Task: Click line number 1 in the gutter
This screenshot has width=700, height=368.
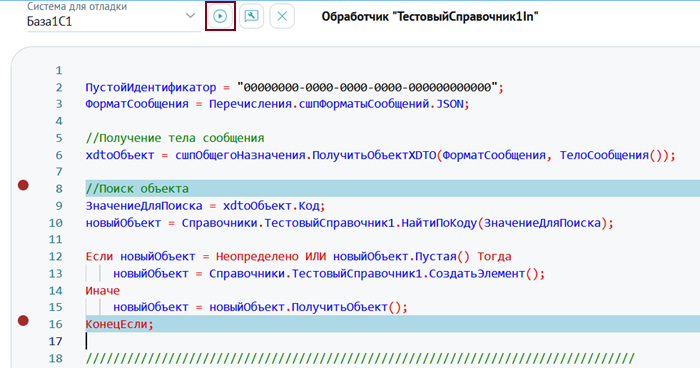Action: [59, 71]
